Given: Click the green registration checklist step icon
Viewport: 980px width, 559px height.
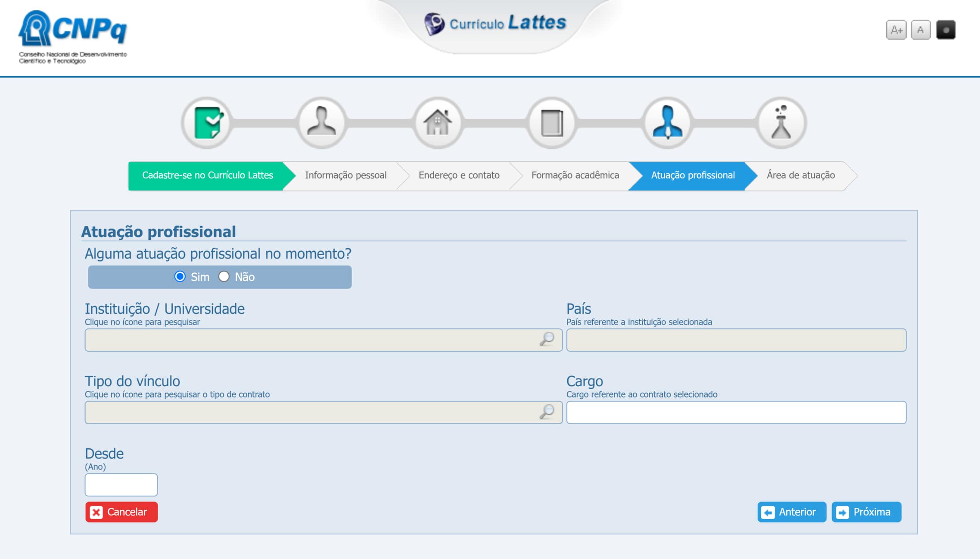Looking at the screenshot, I should [x=207, y=123].
